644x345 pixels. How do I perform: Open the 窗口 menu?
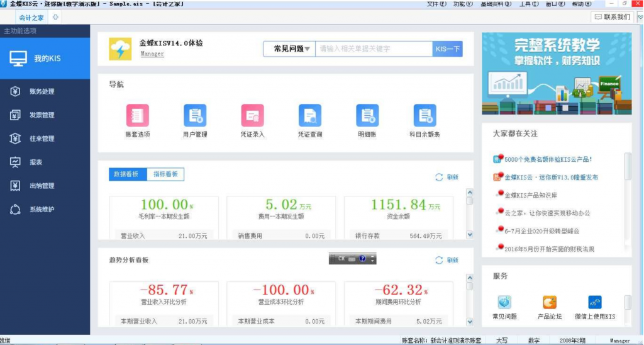[x=555, y=4]
